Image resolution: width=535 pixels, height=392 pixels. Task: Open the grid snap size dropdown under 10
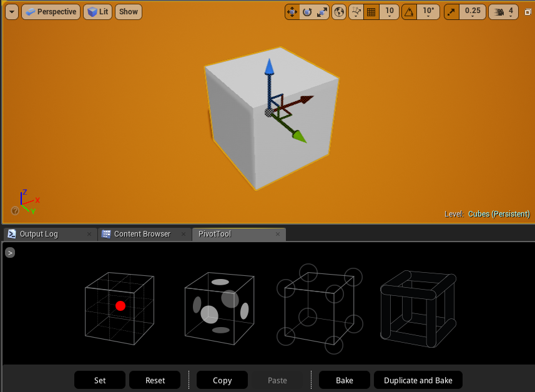click(389, 16)
